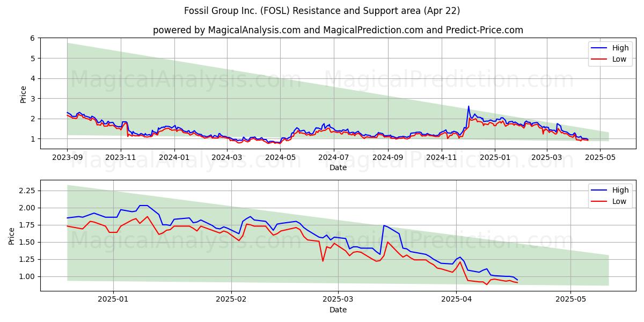Click the "Price" y-axis label of the lower chart

12,235
